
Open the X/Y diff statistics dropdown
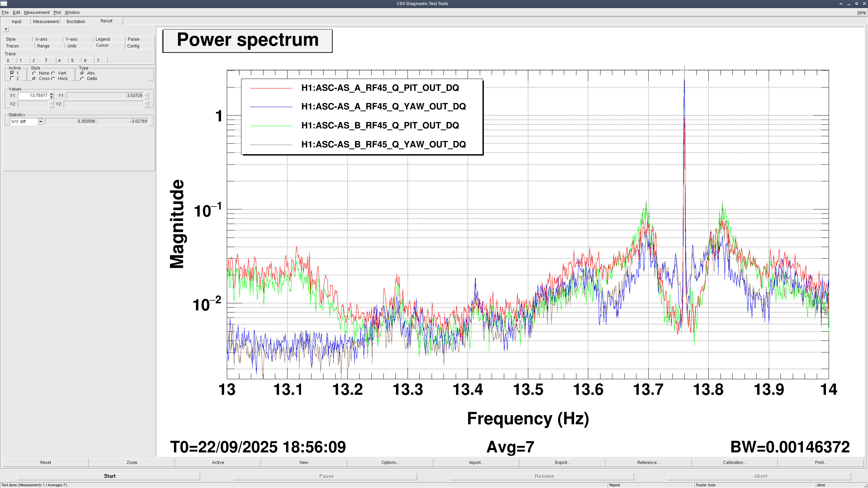(x=40, y=122)
